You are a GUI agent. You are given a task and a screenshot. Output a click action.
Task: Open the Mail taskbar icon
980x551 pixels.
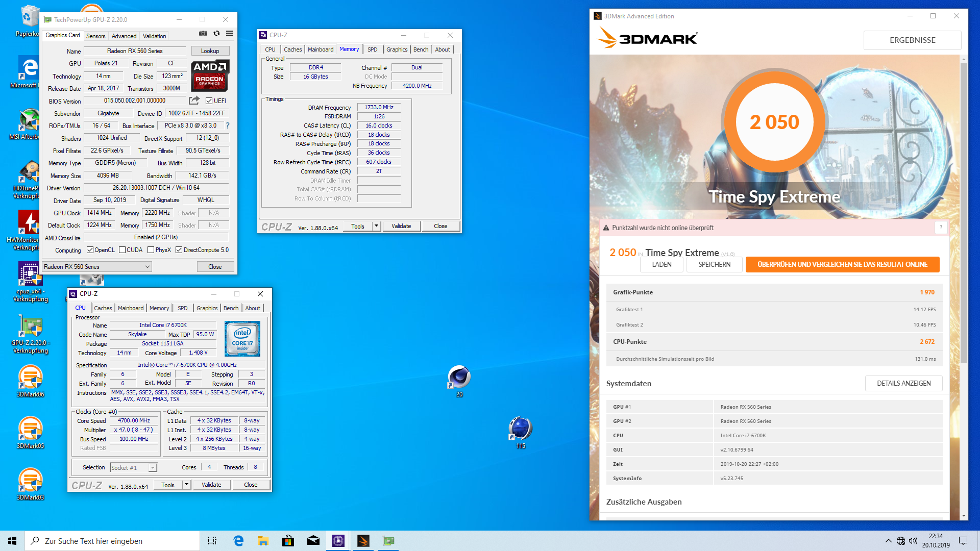(x=313, y=541)
